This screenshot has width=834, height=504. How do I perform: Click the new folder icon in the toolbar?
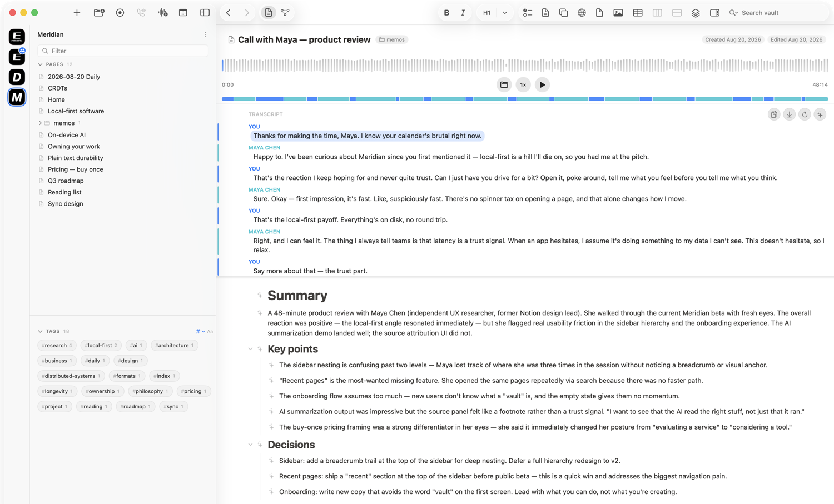pyautogui.click(x=99, y=13)
